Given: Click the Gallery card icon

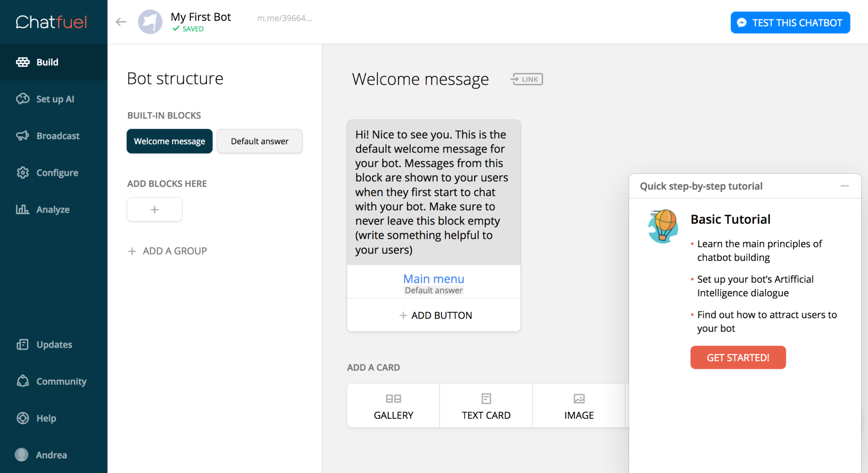Looking at the screenshot, I should (393, 398).
